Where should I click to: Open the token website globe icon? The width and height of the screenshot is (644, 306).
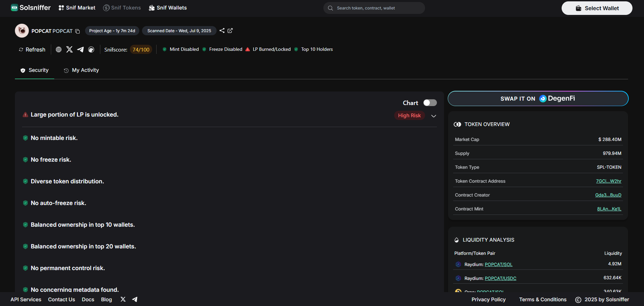[x=59, y=49]
